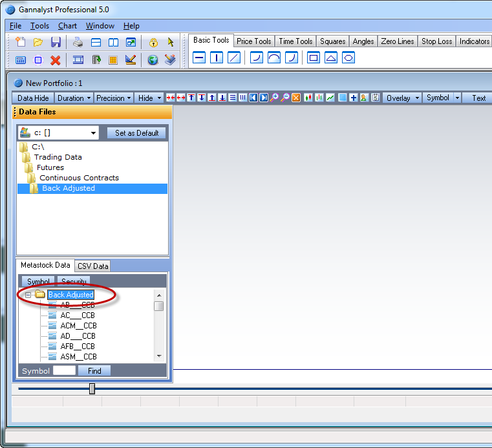The width and height of the screenshot is (492, 448).
Task: Zoom out with the minus magnifier icon
Action: (285, 98)
